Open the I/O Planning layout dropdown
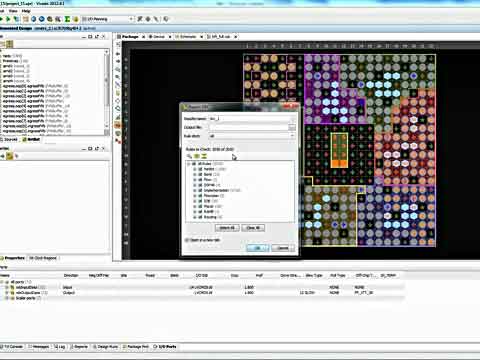 [107, 19]
